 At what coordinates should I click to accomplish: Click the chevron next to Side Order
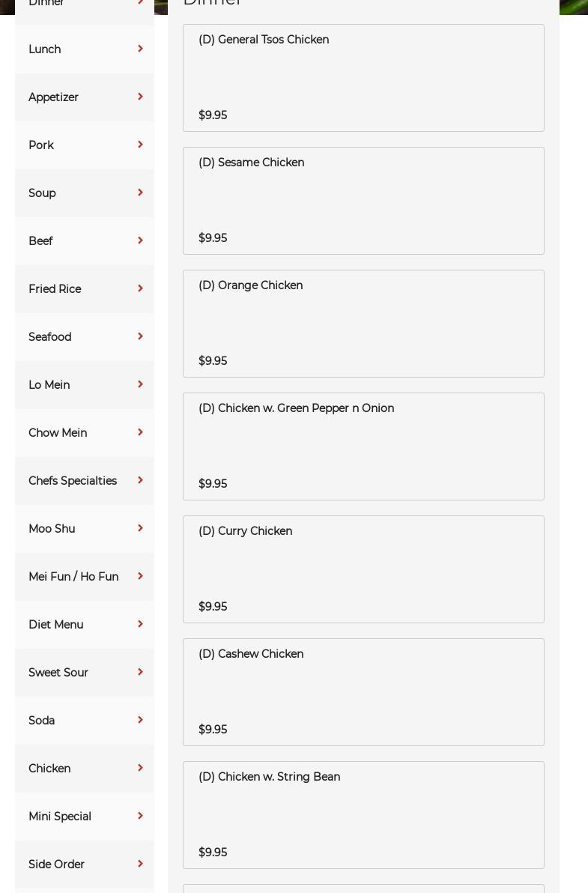click(140, 865)
